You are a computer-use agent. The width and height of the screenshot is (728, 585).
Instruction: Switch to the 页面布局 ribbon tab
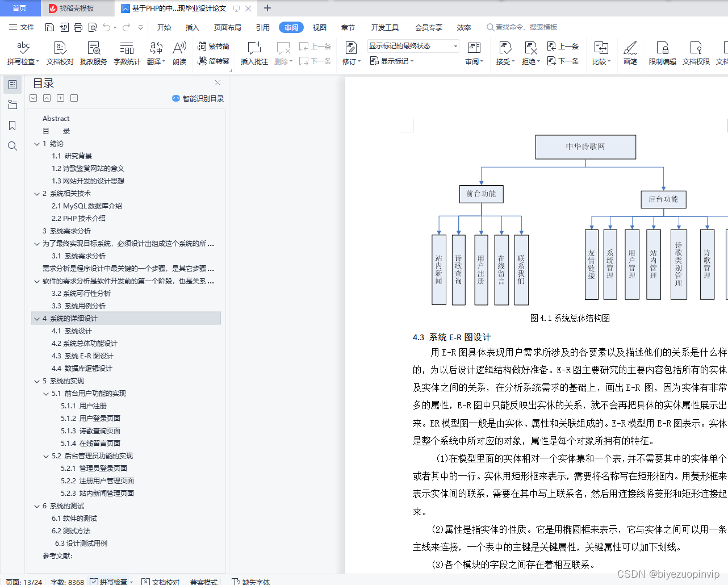[228, 27]
